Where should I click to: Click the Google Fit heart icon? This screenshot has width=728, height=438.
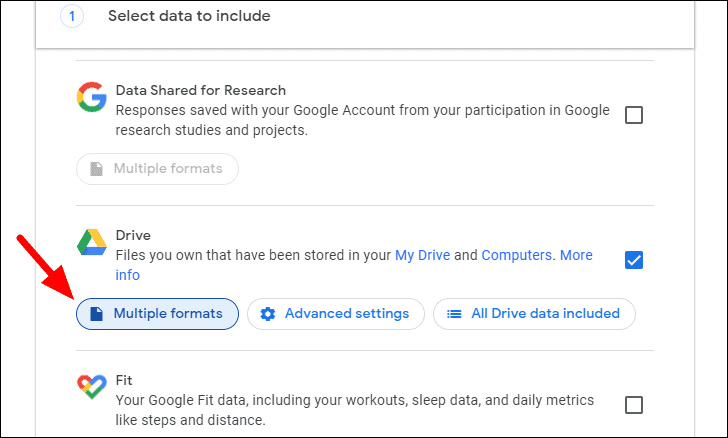pyautogui.click(x=91, y=389)
